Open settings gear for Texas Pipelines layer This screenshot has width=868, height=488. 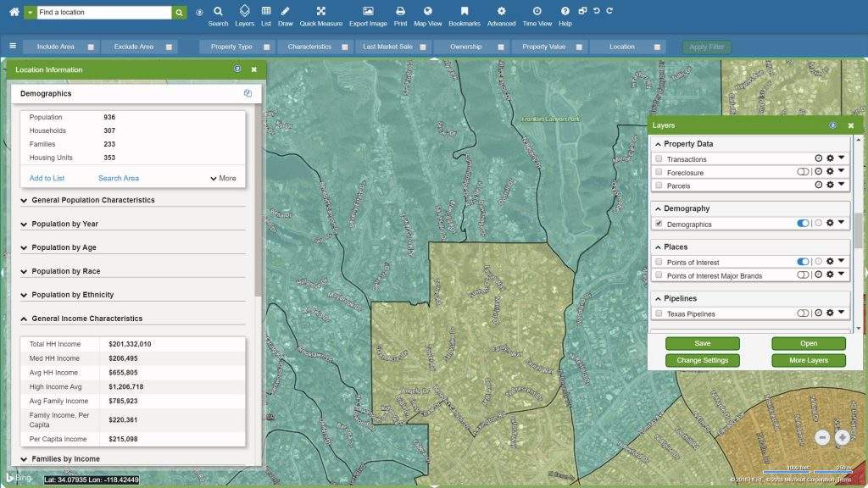[830, 313]
